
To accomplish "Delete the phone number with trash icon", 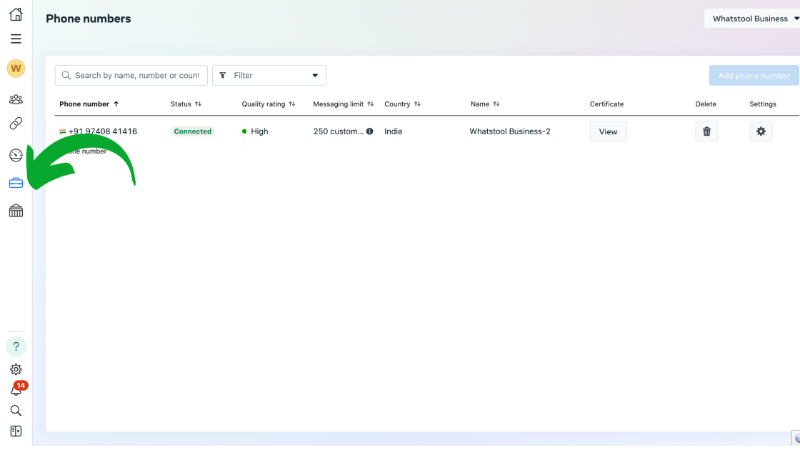I will [707, 131].
